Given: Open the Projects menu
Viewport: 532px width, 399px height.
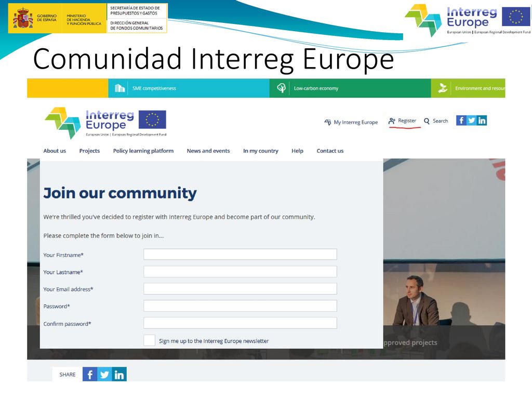Looking at the screenshot, I should 89,151.
